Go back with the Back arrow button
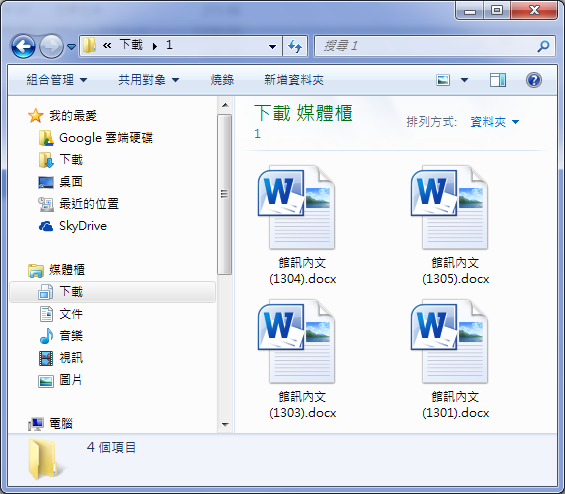 pyautogui.click(x=23, y=46)
